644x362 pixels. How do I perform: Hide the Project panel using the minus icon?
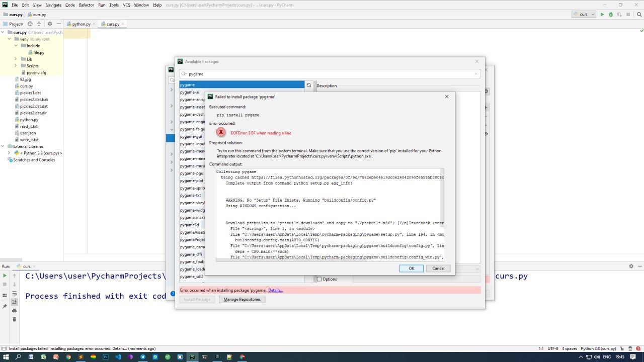pos(58,24)
